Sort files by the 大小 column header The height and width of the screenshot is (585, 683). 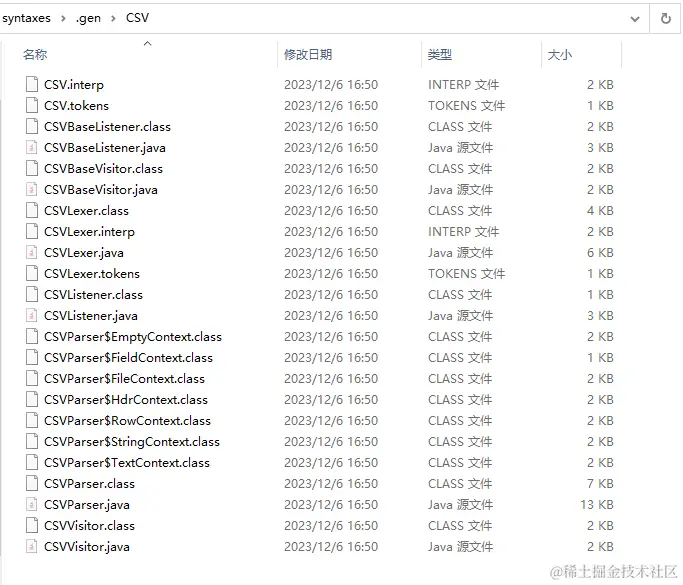pos(560,54)
